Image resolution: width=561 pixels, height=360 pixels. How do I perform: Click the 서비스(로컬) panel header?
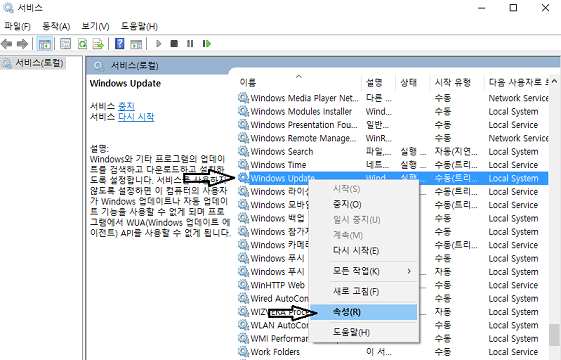coord(134,66)
